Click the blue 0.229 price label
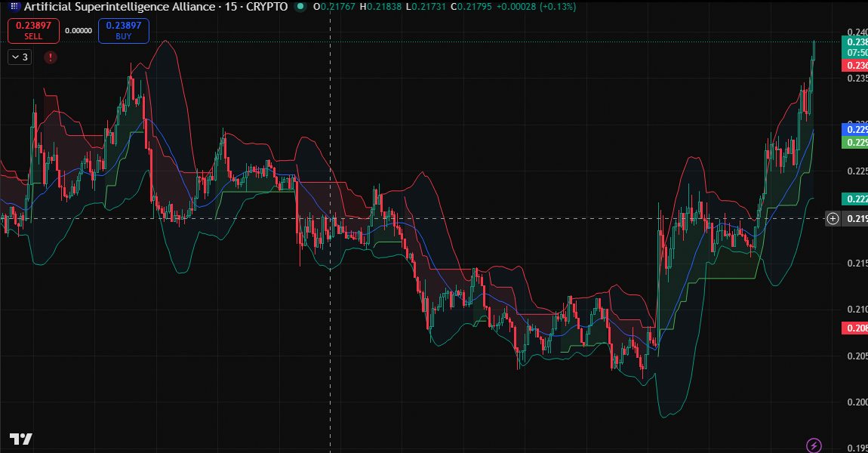 (x=855, y=130)
